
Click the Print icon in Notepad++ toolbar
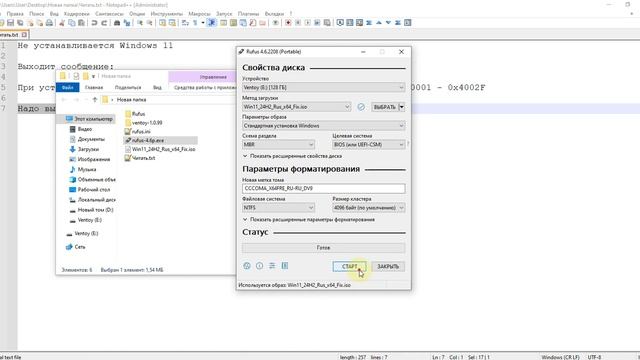pyautogui.click(x=49, y=23)
